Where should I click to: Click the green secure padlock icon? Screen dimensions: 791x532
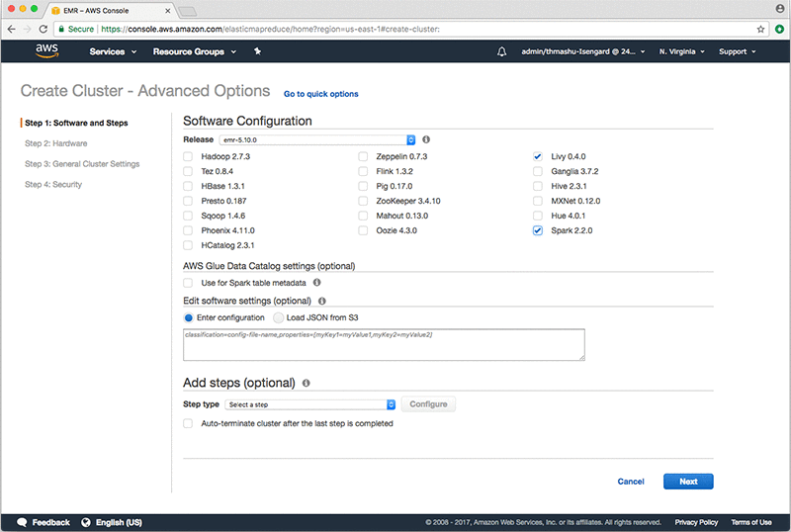click(61, 30)
